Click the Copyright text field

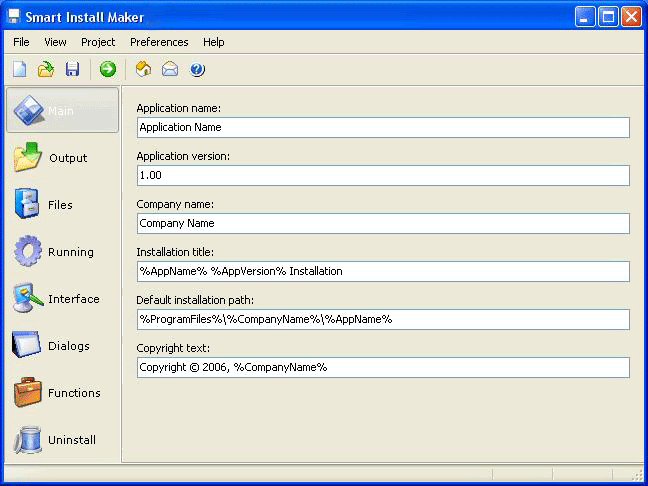coord(383,367)
